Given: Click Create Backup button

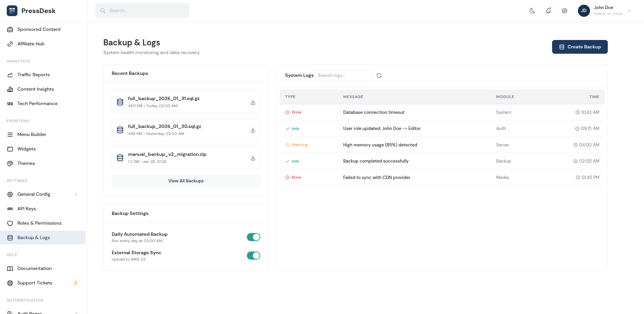Looking at the screenshot, I should coord(580,47).
